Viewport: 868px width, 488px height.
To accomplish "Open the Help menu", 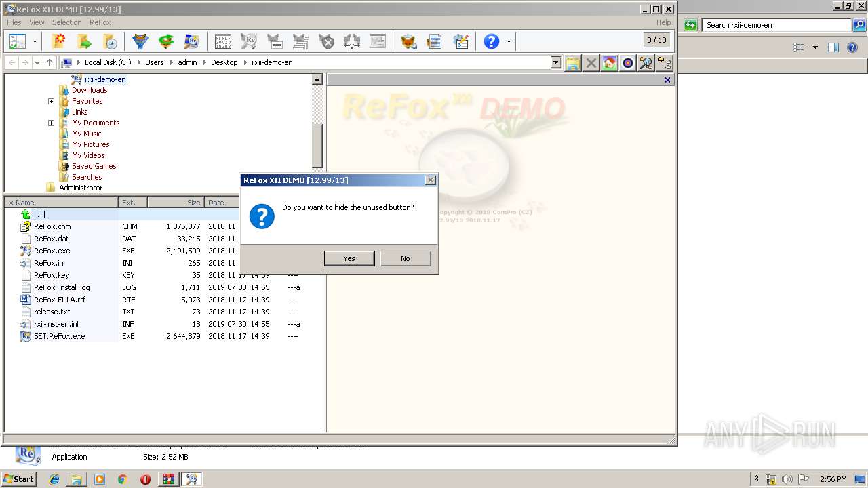I will click(x=663, y=22).
